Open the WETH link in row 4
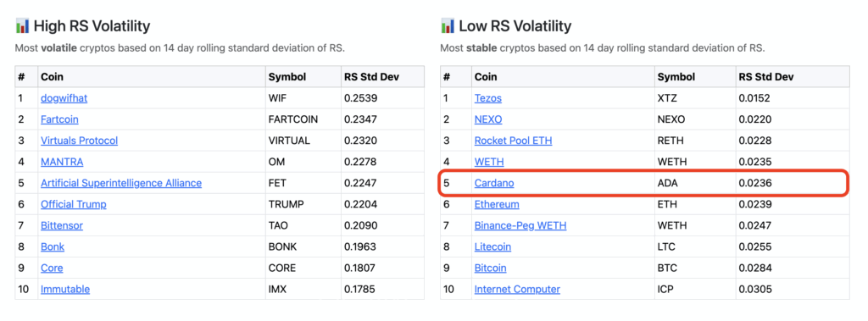 coord(489,162)
